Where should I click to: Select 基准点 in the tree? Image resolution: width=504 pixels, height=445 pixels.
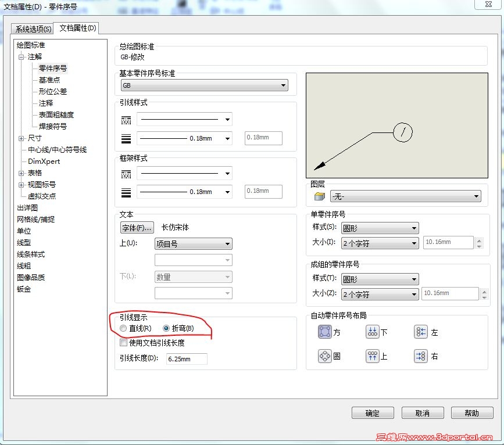pyautogui.click(x=49, y=80)
